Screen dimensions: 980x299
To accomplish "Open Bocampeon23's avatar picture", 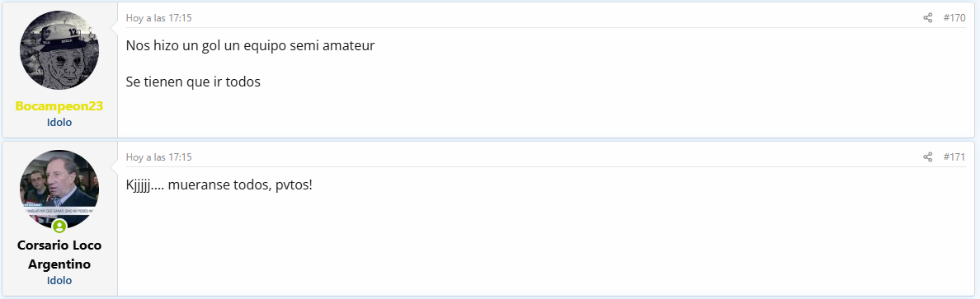I will 59,50.
